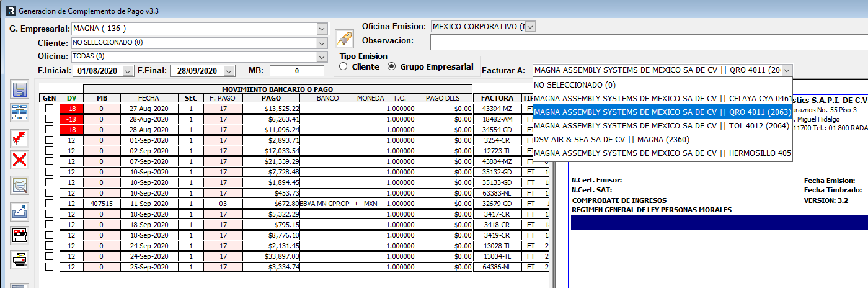868x288 pixels.
Task: Click the Observacion text field
Action: [x=648, y=42]
